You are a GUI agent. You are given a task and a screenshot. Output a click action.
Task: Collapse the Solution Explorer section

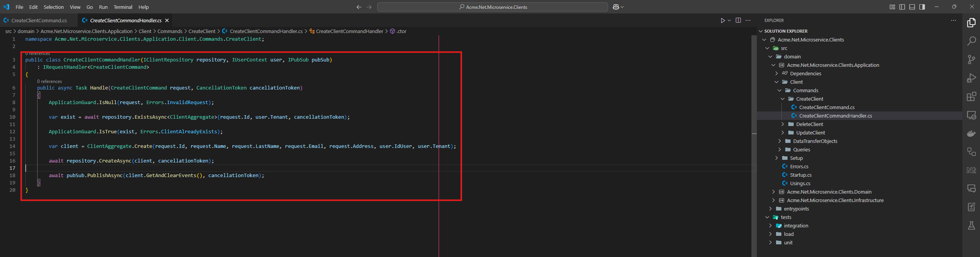click(x=761, y=31)
